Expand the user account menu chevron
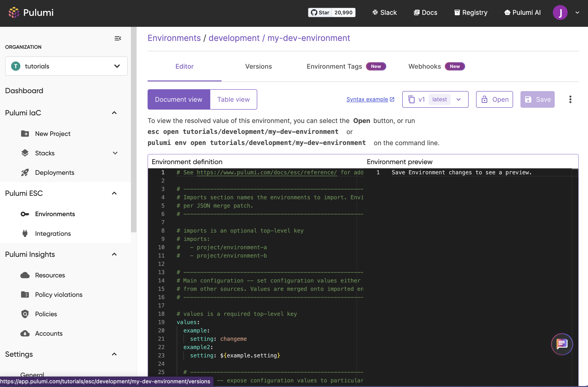The height and width of the screenshot is (387, 588). [577, 12]
